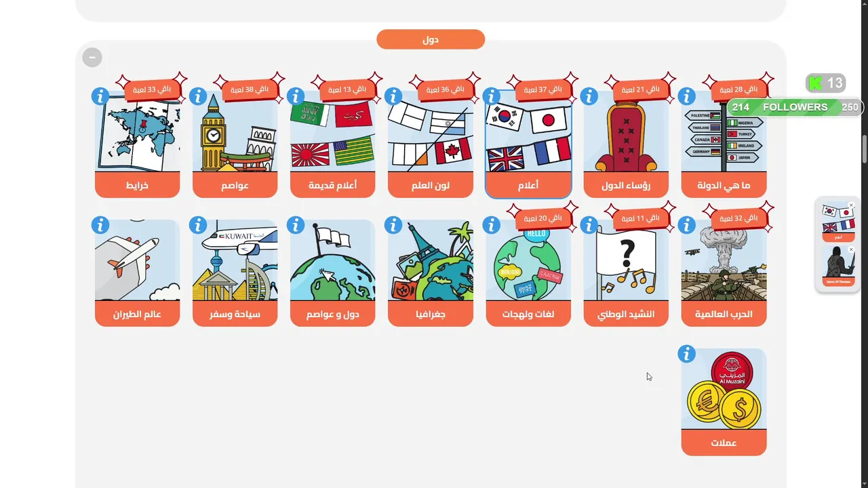Show info for the أعلام قديمة card
Viewport: 868px width, 488px height.
[x=296, y=96]
